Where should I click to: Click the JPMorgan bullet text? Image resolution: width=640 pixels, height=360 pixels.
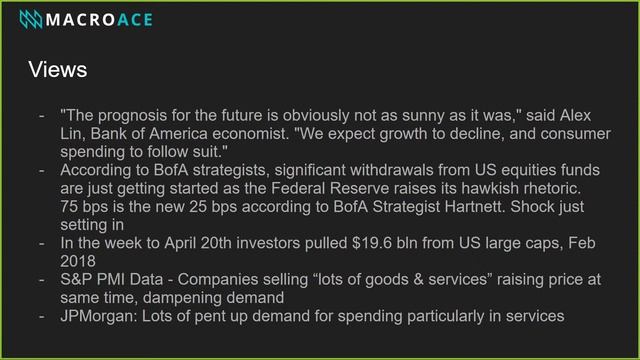click(312, 316)
